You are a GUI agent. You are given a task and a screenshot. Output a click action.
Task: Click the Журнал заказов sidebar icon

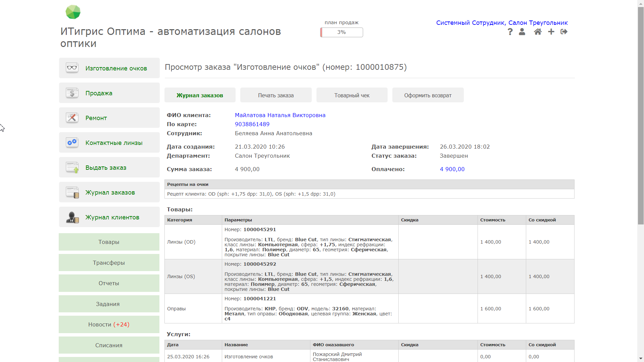[72, 192]
